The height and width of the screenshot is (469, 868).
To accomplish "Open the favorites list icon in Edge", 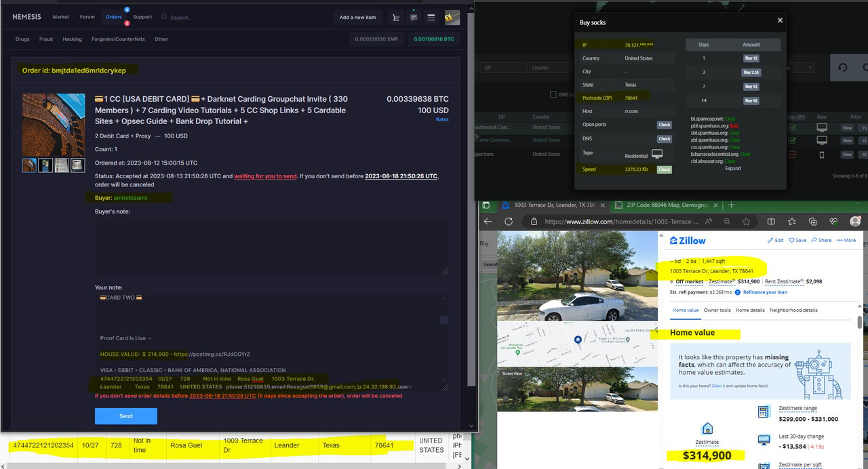I will pos(792,222).
